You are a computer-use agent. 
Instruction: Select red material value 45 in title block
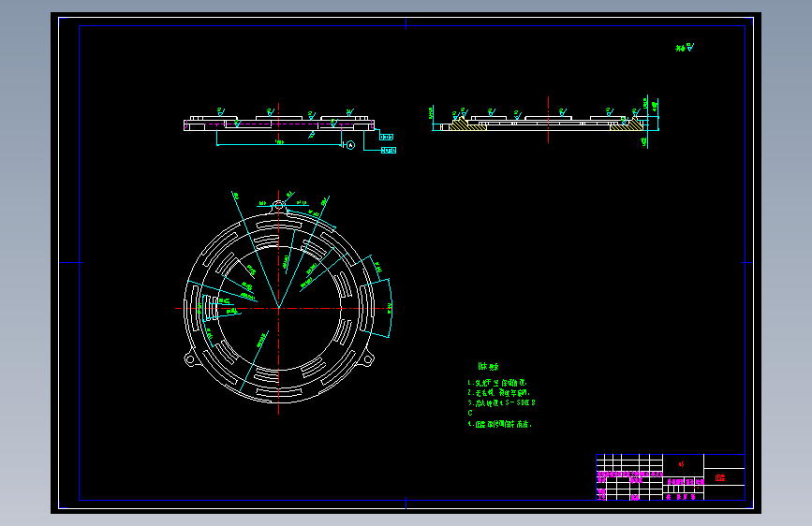point(682,464)
